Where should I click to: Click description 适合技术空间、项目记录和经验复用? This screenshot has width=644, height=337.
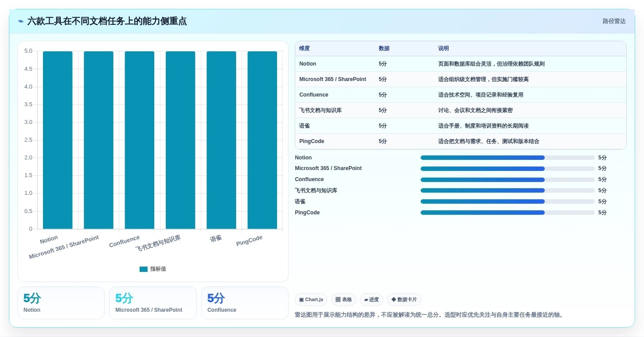point(481,95)
